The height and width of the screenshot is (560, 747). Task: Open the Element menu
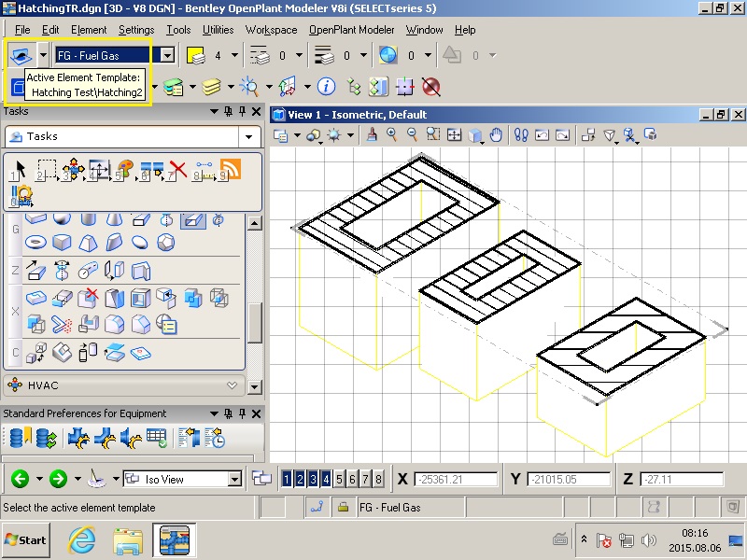(89, 30)
